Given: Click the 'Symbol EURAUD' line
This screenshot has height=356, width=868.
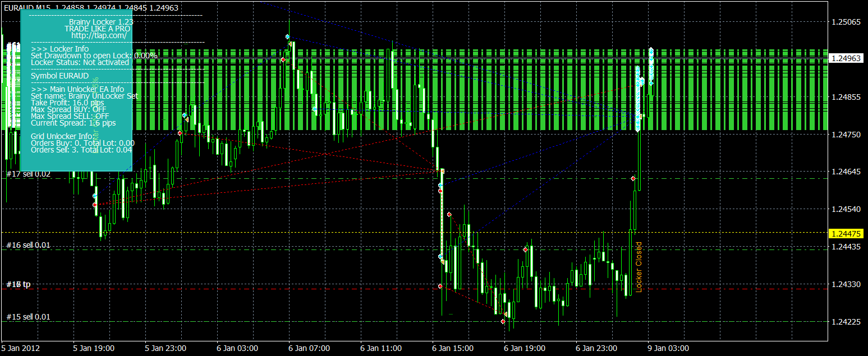Looking at the screenshot, I should pyautogui.click(x=59, y=75).
